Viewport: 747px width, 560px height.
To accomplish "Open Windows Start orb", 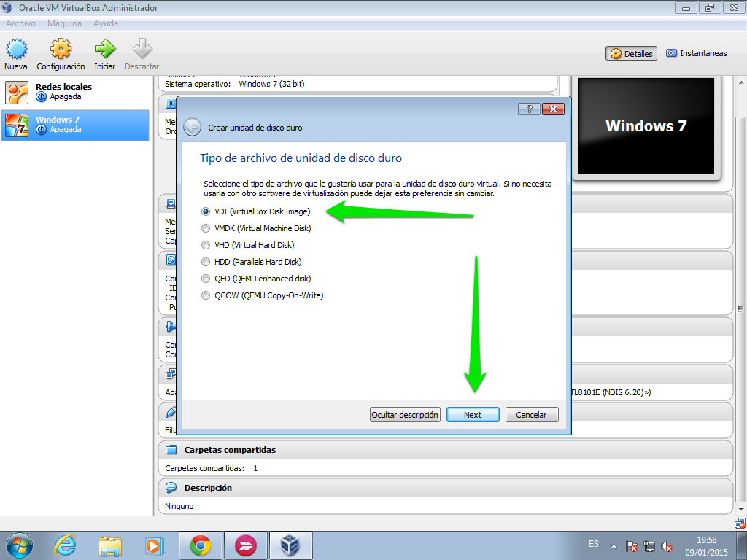I will (20, 545).
